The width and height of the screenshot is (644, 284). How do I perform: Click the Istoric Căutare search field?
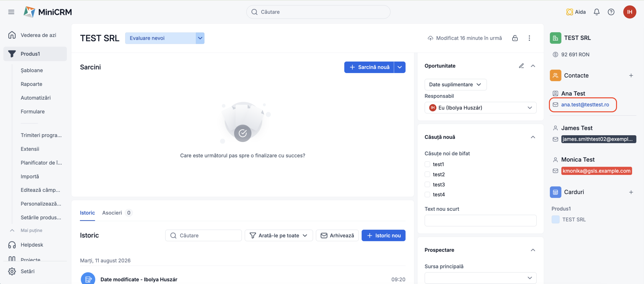tap(203, 235)
